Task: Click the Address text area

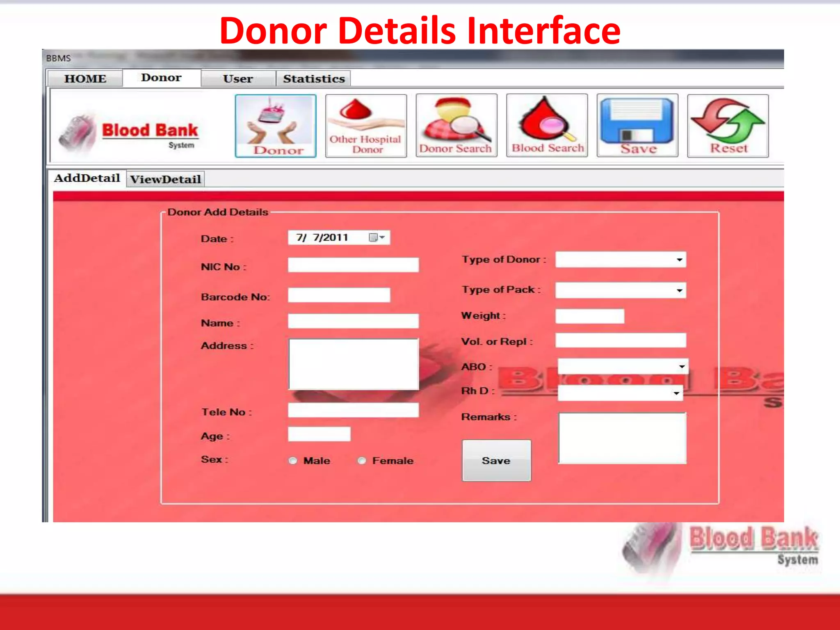Action: [x=354, y=364]
